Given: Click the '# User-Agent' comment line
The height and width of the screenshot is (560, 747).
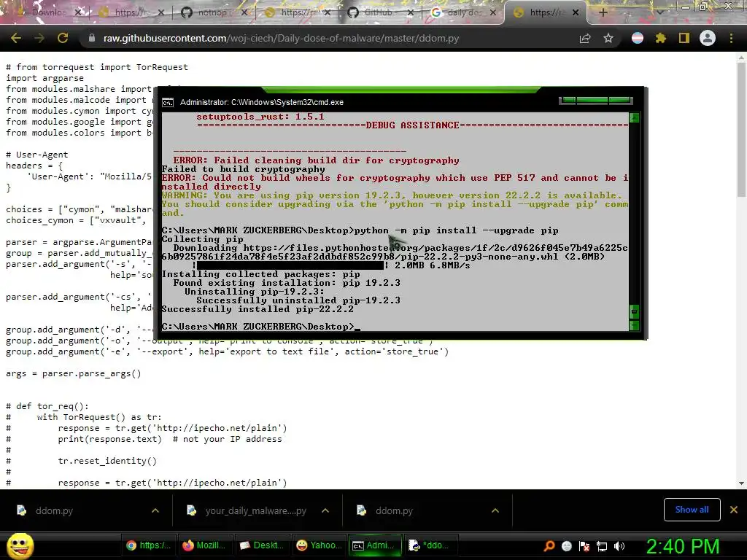Looking at the screenshot, I should (x=36, y=155).
